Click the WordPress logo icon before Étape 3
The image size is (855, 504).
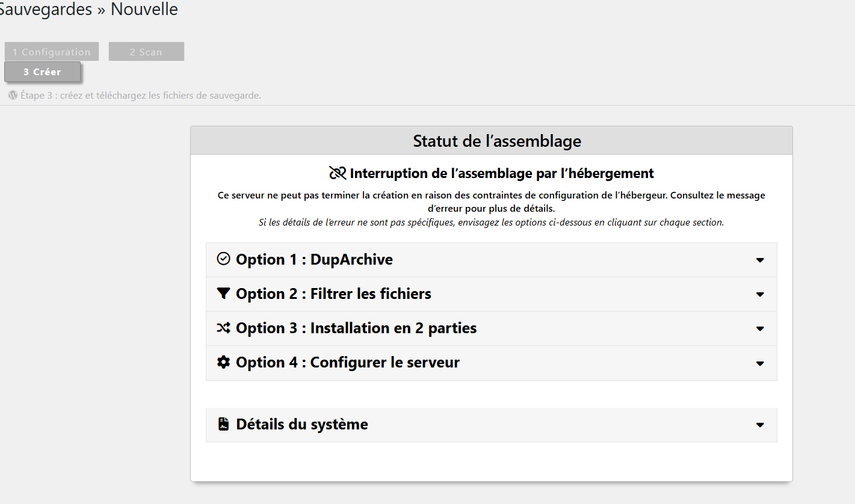point(13,95)
